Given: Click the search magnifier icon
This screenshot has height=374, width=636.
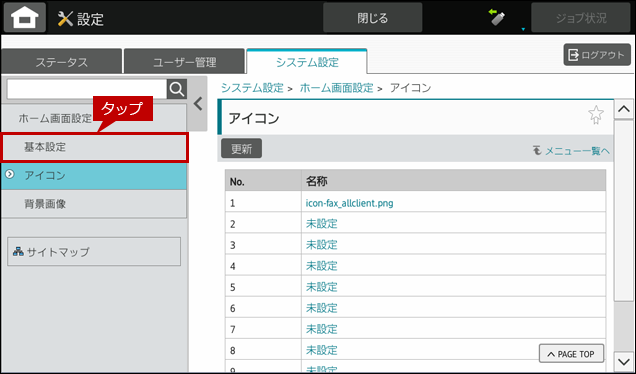Looking at the screenshot, I should click(x=177, y=89).
